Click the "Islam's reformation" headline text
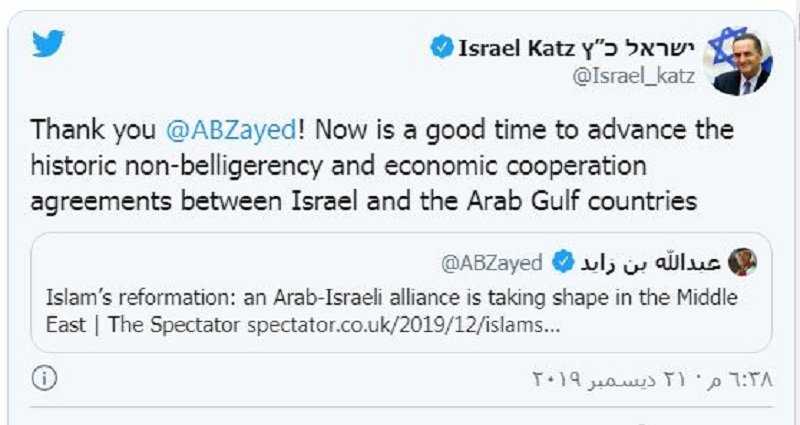The width and height of the screenshot is (800, 425). pos(125,297)
